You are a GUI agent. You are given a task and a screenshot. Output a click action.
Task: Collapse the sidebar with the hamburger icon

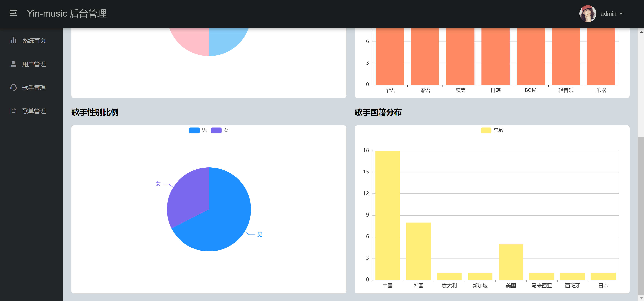(13, 13)
